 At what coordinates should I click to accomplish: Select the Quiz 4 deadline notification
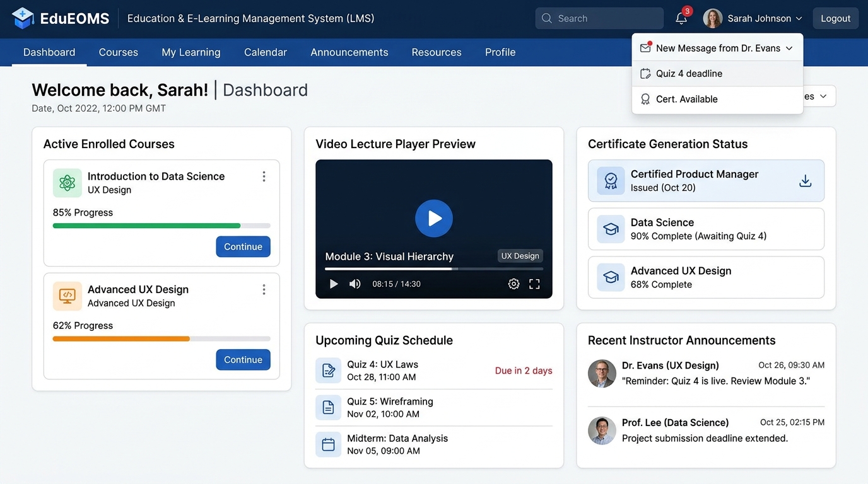tap(717, 74)
